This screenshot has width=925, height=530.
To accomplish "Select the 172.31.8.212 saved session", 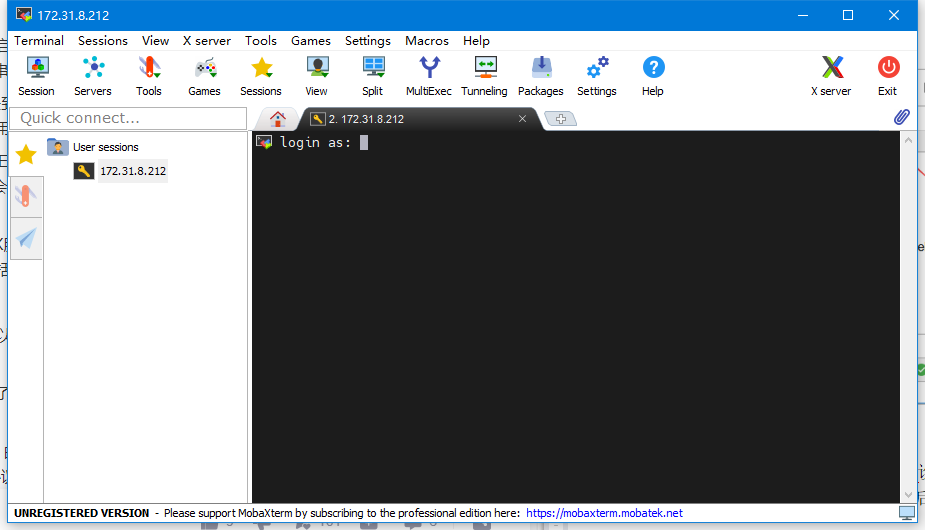I will pos(132,171).
